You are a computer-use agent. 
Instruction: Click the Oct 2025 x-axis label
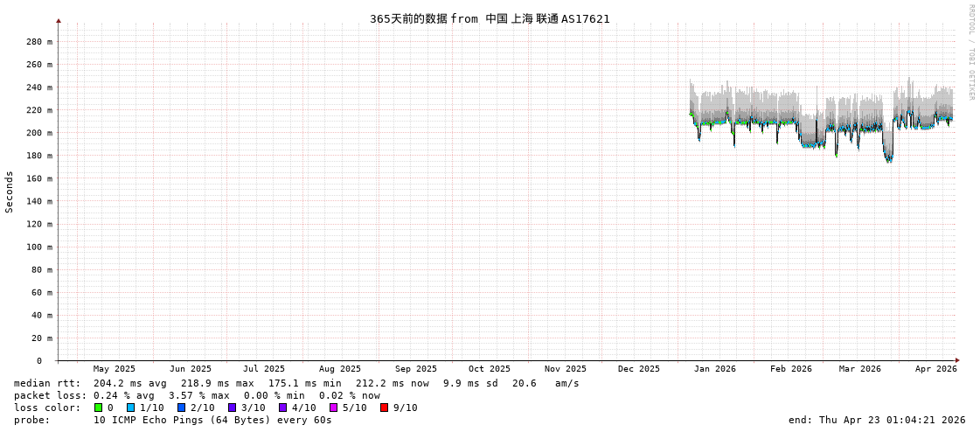point(489,369)
